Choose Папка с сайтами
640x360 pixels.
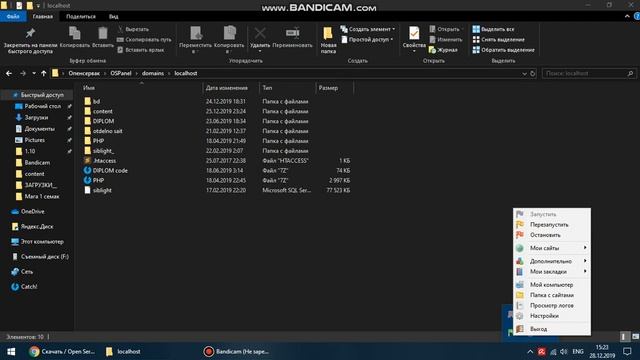552,295
